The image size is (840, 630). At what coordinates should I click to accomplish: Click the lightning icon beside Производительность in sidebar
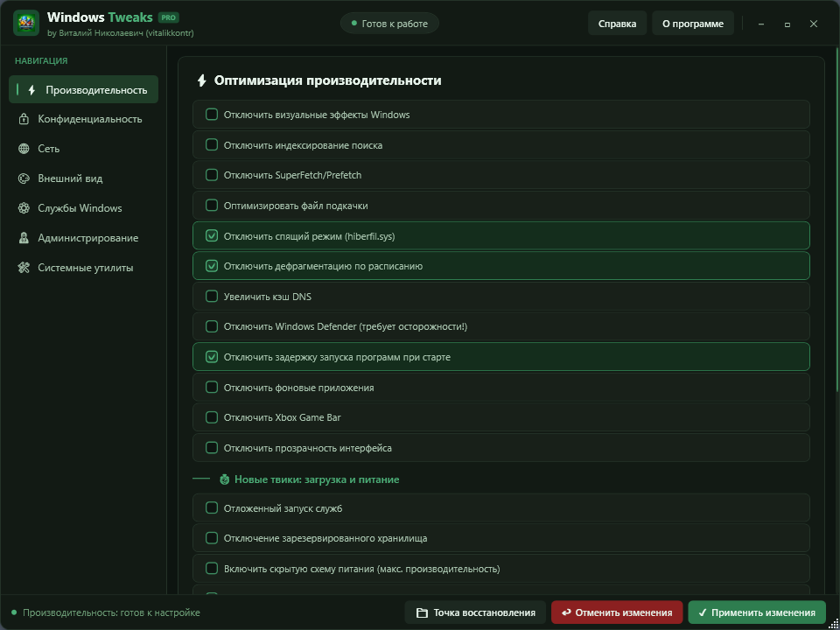pyautogui.click(x=32, y=90)
